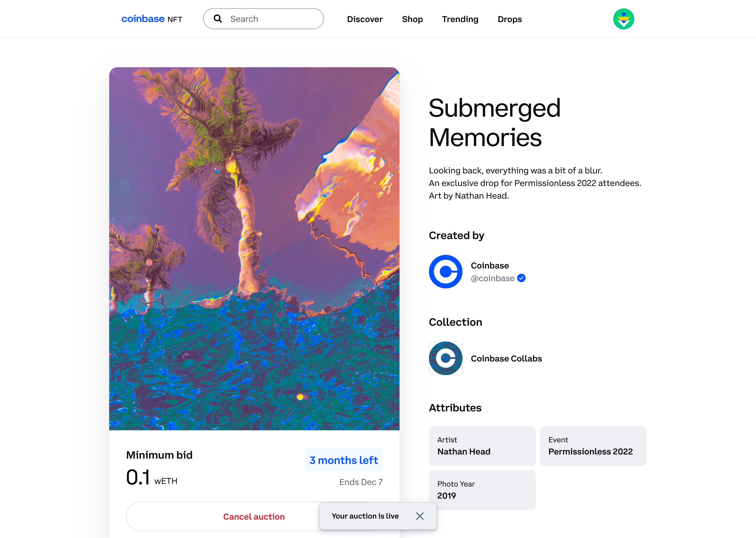Click the blue verified badge next to @coinbase

click(521, 278)
